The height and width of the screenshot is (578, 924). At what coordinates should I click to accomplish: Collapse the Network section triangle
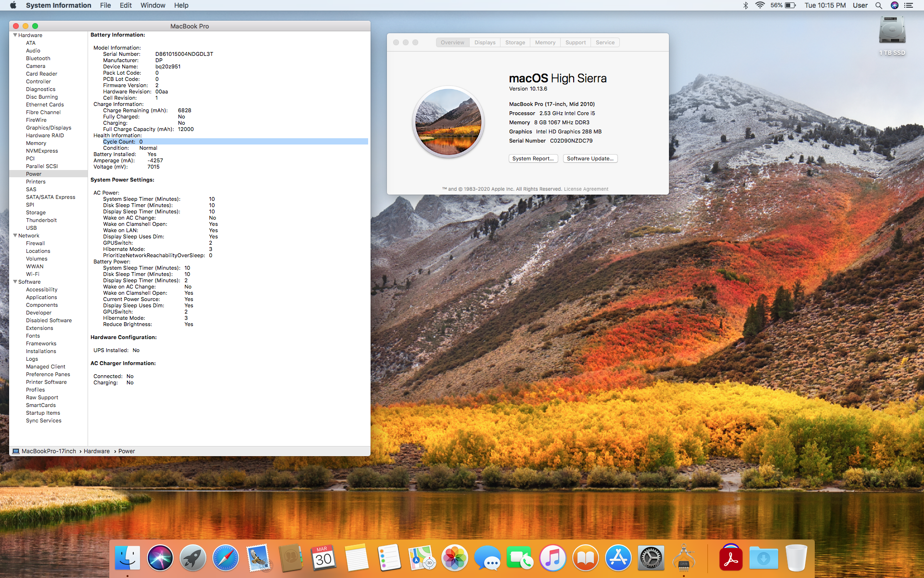click(x=15, y=236)
